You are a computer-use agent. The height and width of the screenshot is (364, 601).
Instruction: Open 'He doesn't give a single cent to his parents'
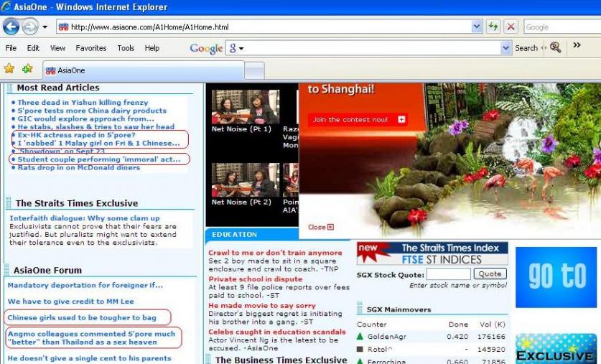(89, 358)
